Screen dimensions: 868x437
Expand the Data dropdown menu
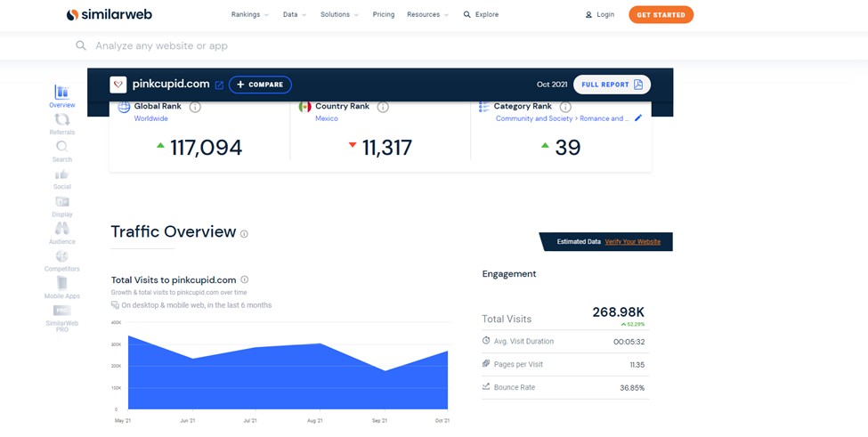coord(294,15)
